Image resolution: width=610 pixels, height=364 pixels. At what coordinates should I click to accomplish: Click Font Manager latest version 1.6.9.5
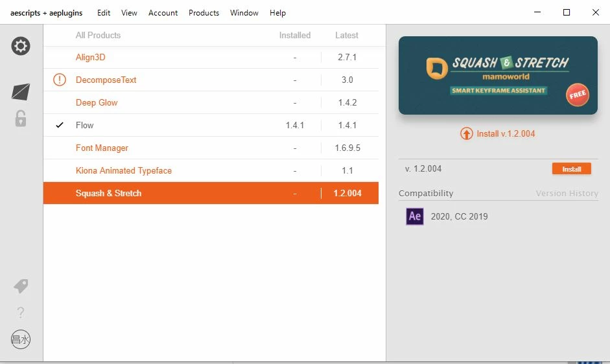pos(347,148)
